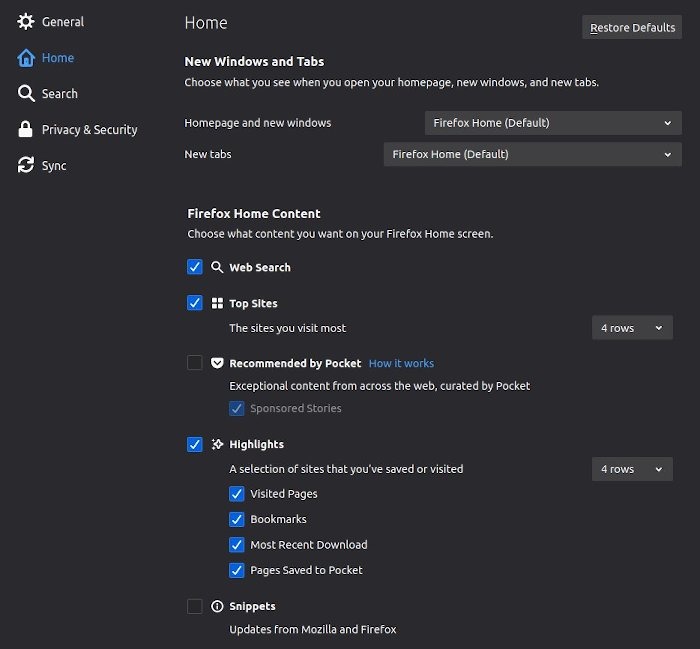Click the Snippets label
This screenshot has width=700, height=649.
(252, 607)
